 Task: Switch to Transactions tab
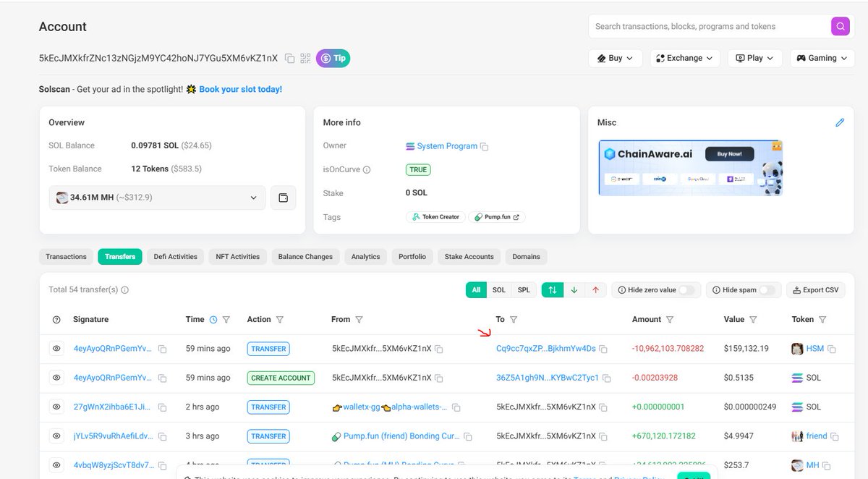[66, 257]
